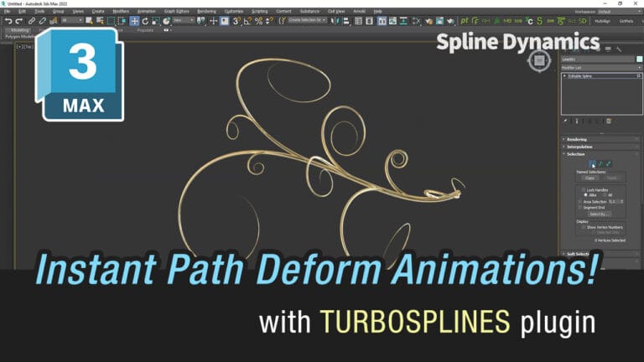Open the Modifier List dropdown

[601, 67]
